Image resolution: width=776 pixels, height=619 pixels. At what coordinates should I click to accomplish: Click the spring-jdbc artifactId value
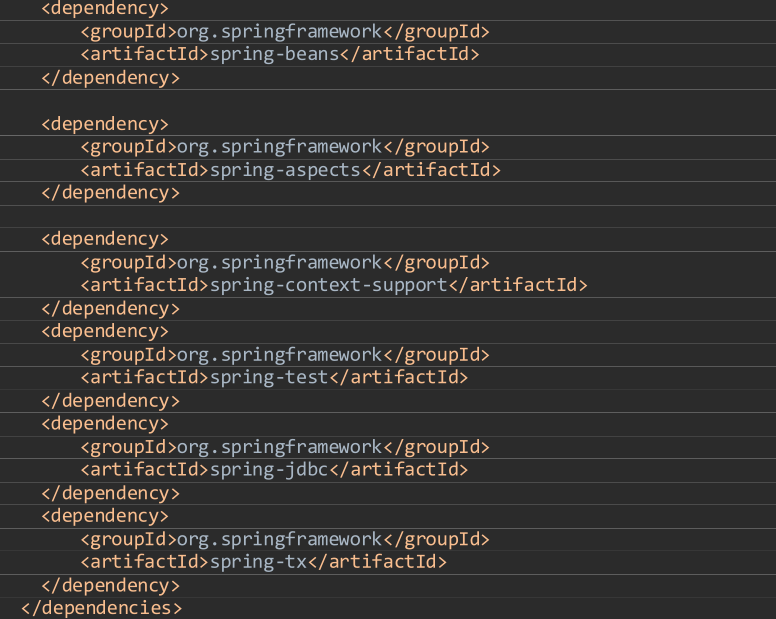point(269,470)
